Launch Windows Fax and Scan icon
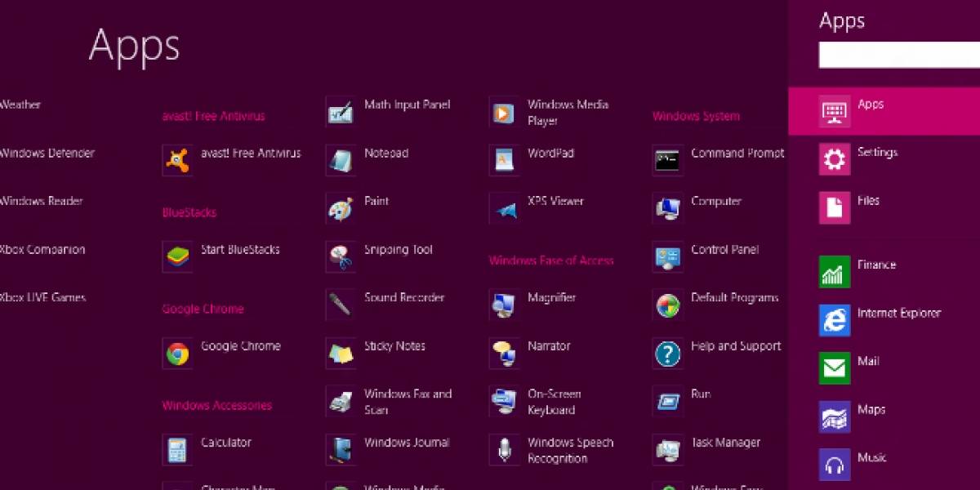The image size is (980, 490). (x=341, y=401)
